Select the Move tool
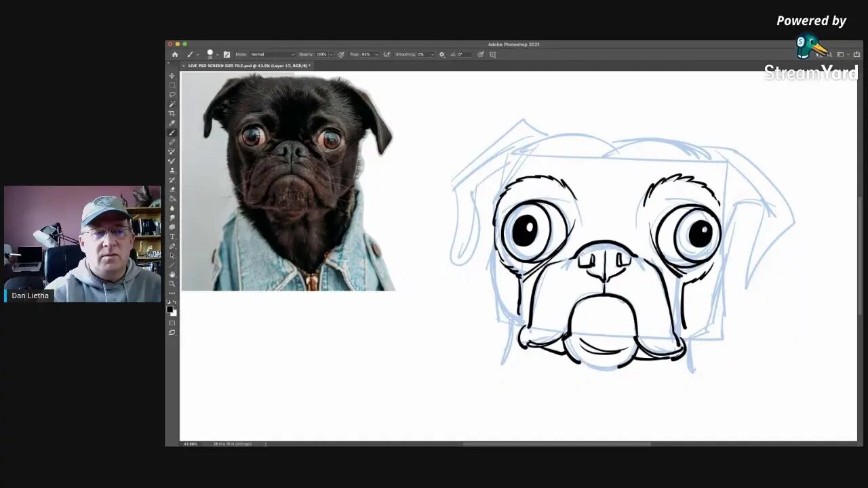868x488 pixels. pos(172,76)
